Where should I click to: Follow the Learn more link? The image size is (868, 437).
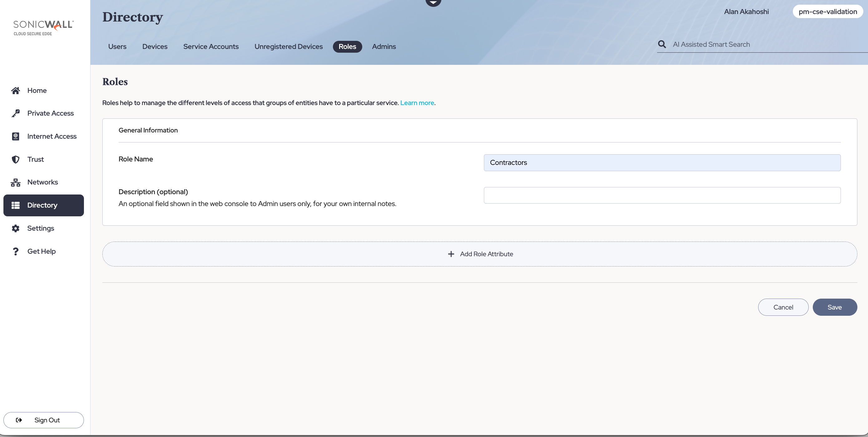coord(417,103)
